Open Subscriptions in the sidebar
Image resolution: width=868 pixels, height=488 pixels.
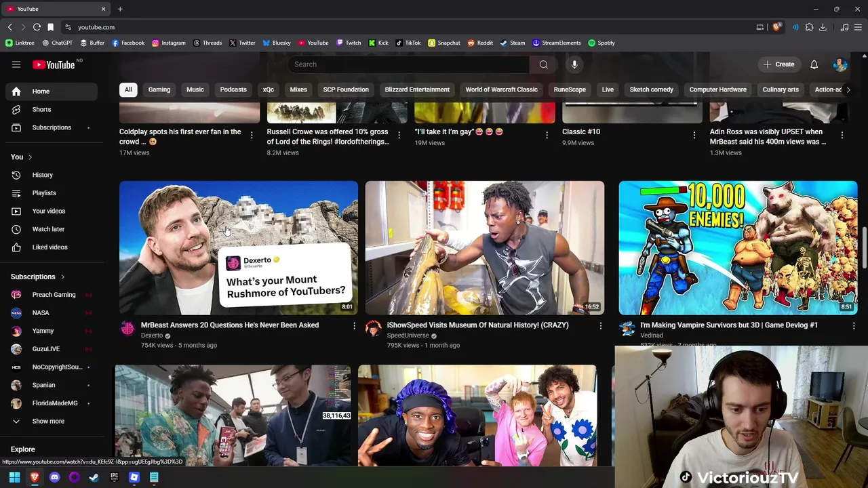tap(53, 127)
